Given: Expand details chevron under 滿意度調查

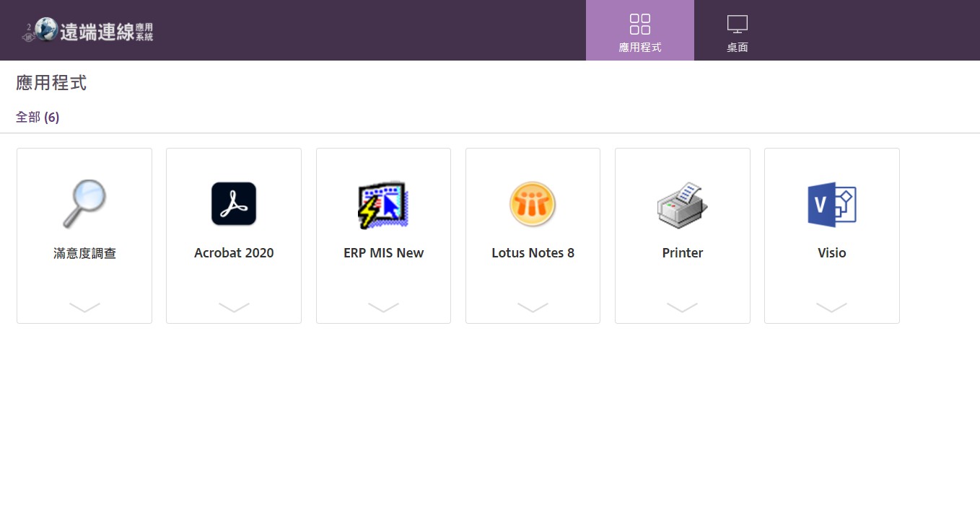Looking at the screenshot, I should click(x=84, y=307).
